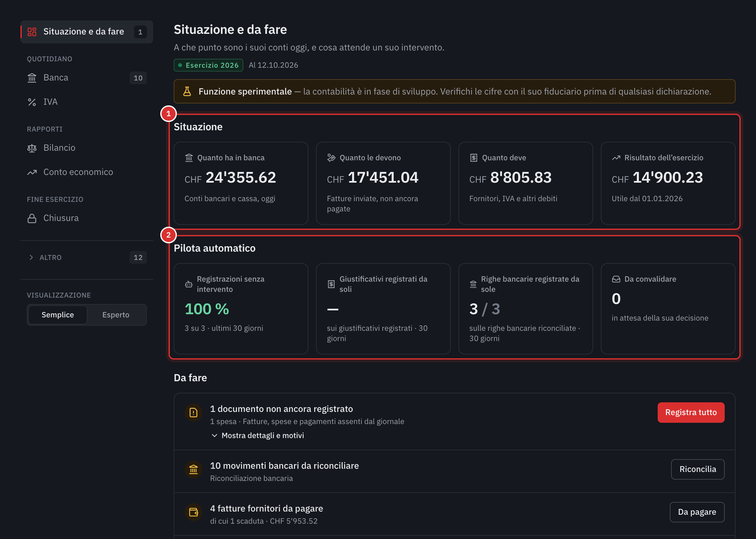This screenshot has height=539, width=756.
Task: Click the Da pagare button
Action: pos(697,512)
